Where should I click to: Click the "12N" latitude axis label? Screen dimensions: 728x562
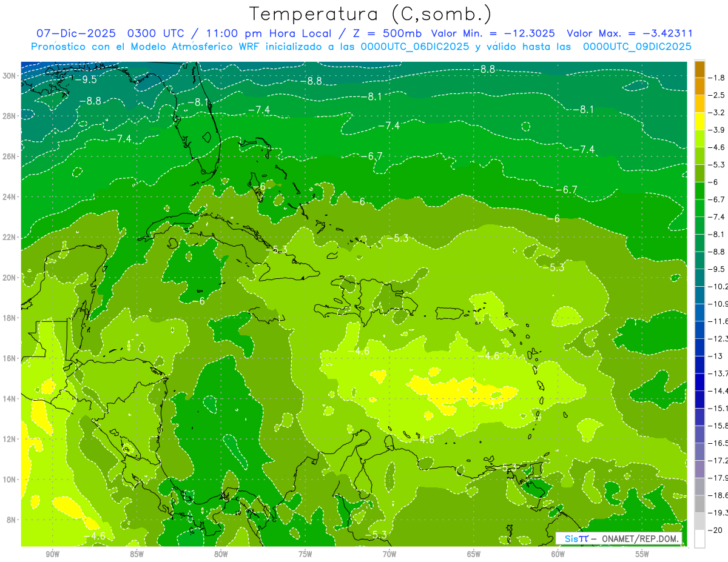[10, 439]
